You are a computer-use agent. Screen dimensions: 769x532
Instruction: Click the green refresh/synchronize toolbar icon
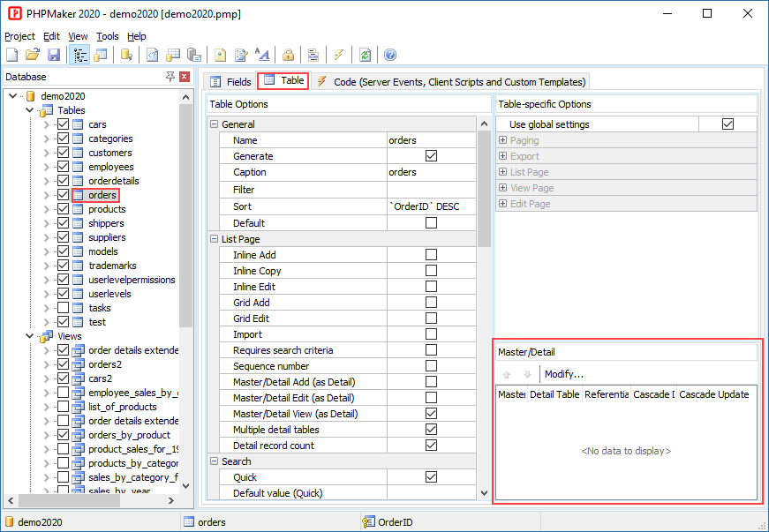pyautogui.click(x=365, y=55)
